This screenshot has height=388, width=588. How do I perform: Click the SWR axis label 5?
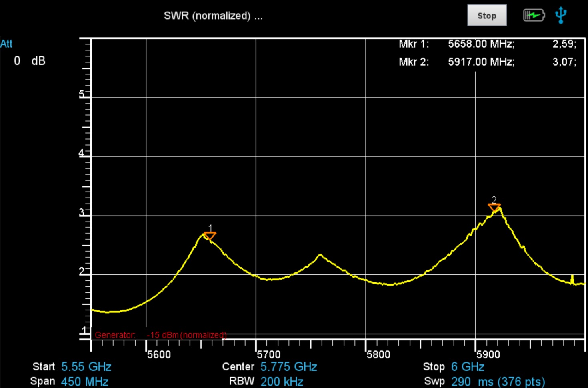coord(82,94)
